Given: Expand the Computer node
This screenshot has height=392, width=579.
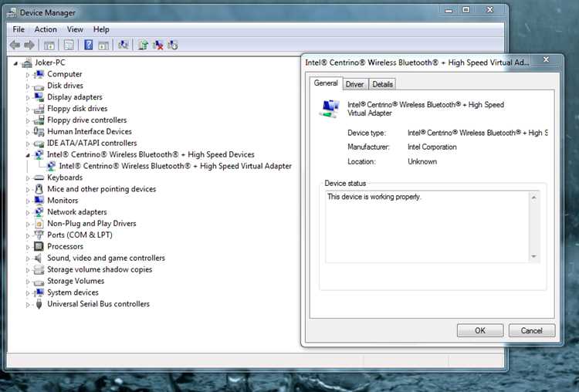Looking at the screenshot, I should [x=28, y=75].
